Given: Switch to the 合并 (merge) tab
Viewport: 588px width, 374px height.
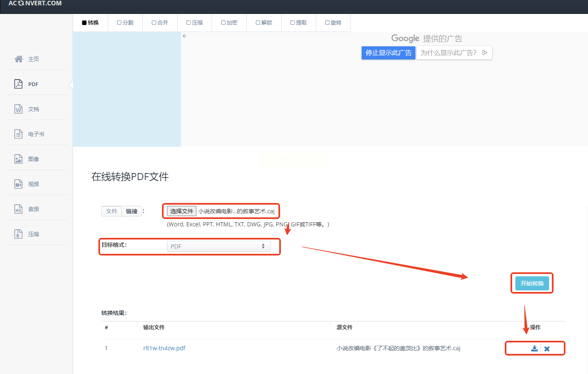Looking at the screenshot, I should (160, 23).
